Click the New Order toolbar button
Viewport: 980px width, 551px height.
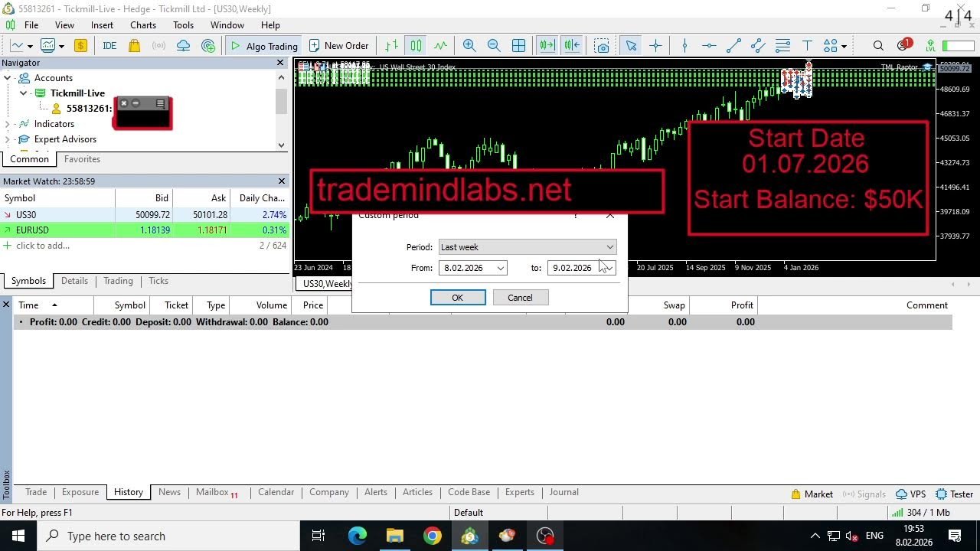click(x=338, y=46)
